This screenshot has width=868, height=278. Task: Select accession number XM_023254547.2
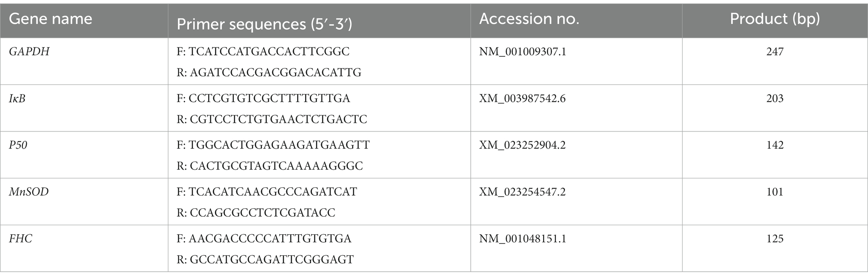(523, 192)
